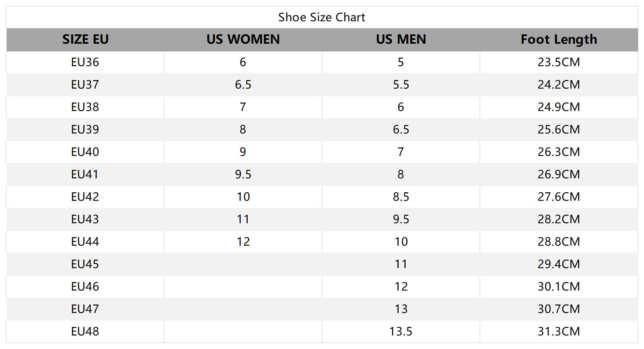Select the EU47 row label

pos(85,309)
